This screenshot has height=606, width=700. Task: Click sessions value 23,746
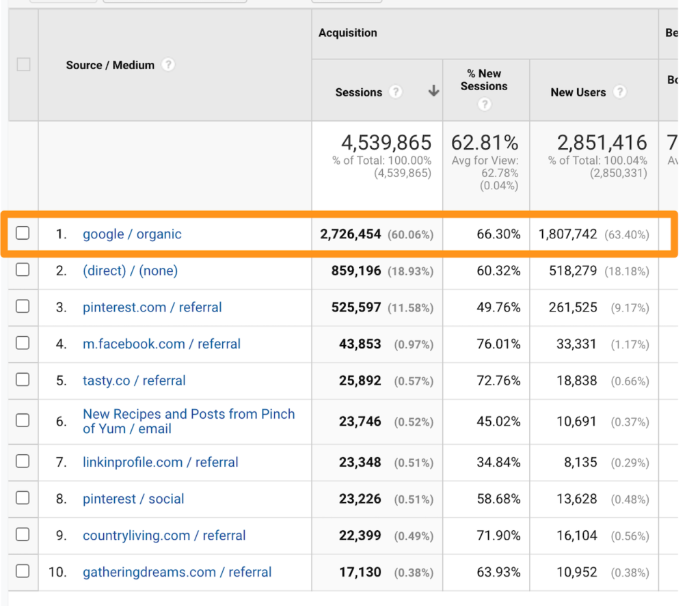click(x=360, y=422)
